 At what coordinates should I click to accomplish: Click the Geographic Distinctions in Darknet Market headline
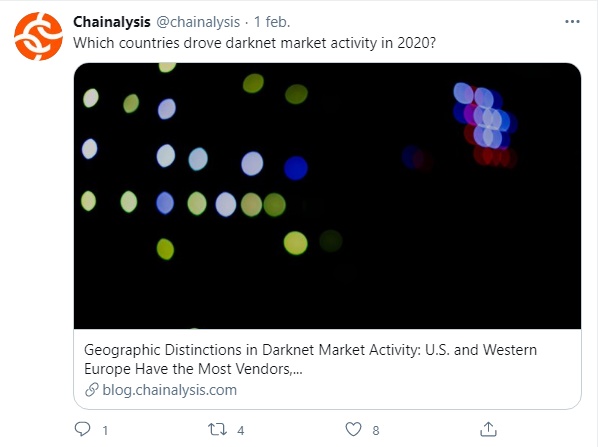coord(310,350)
